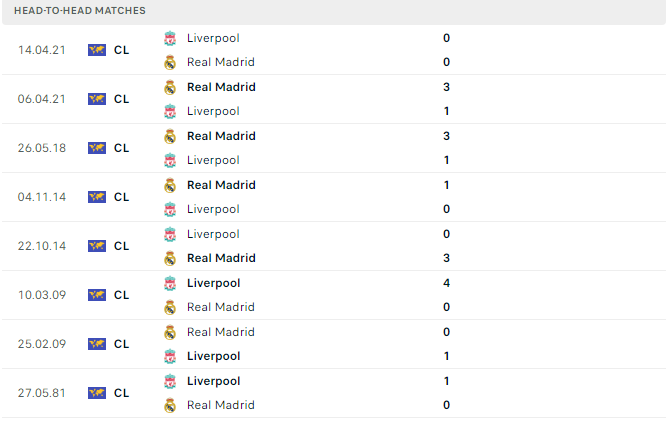Open Liverpool team link in 25.02.09 match

coord(214,356)
